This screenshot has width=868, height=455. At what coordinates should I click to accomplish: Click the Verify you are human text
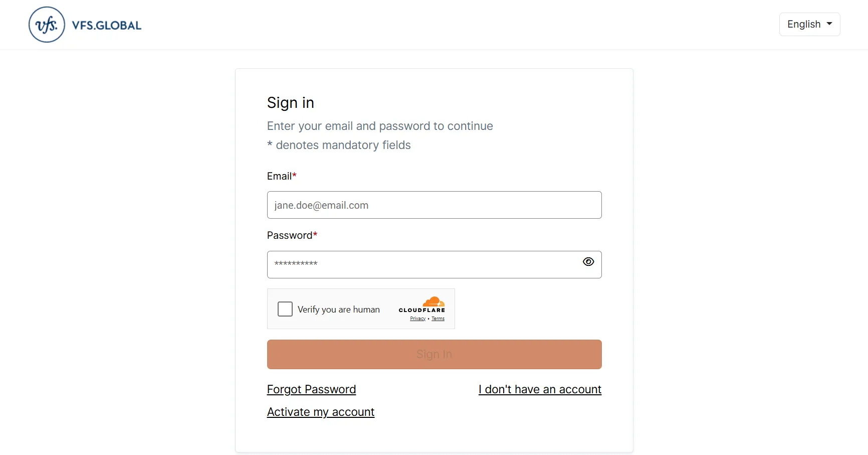pyautogui.click(x=339, y=310)
